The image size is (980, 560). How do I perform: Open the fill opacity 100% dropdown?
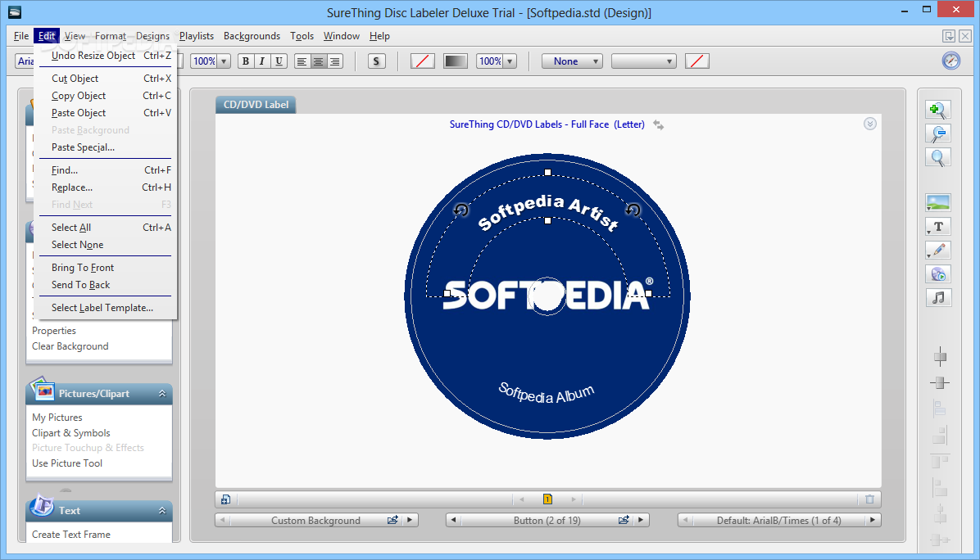(x=510, y=61)
